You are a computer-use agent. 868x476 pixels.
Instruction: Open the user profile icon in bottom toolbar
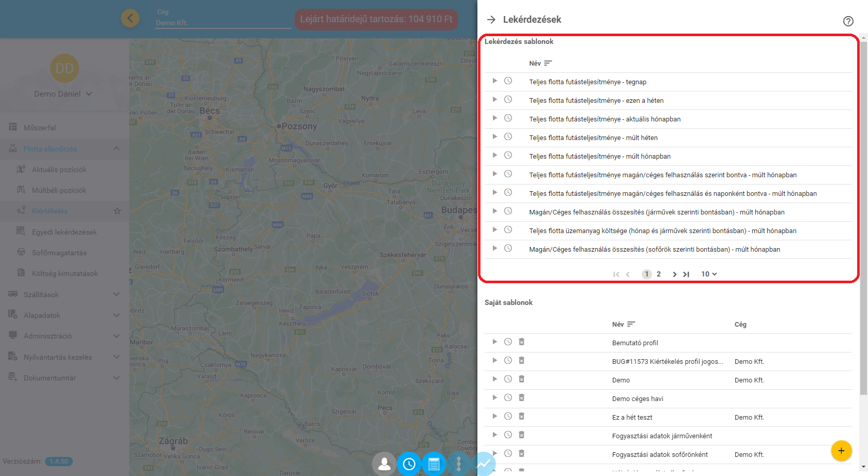pos(384,464)
